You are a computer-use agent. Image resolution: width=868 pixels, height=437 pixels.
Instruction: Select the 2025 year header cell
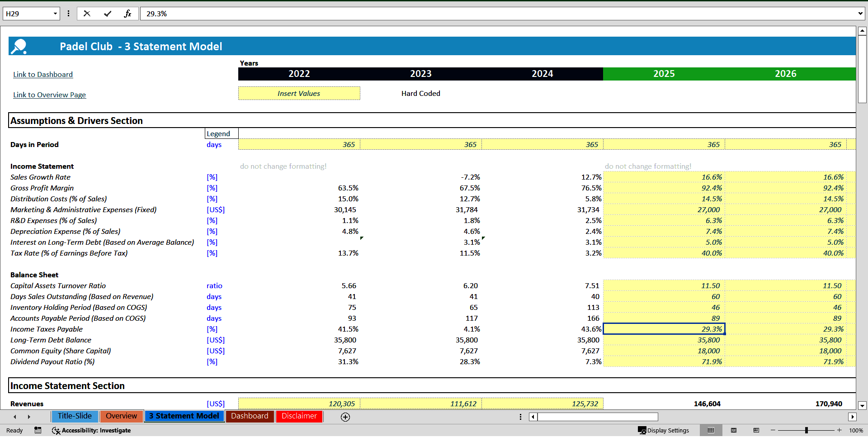pyautogui.click(x=664, y=74)
